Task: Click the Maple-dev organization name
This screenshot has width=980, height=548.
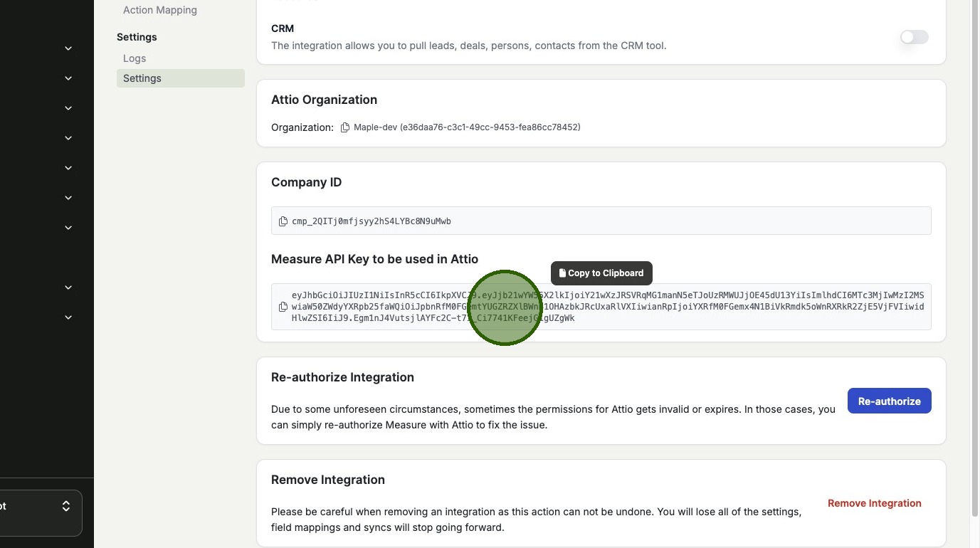Action: click(375, 127)
